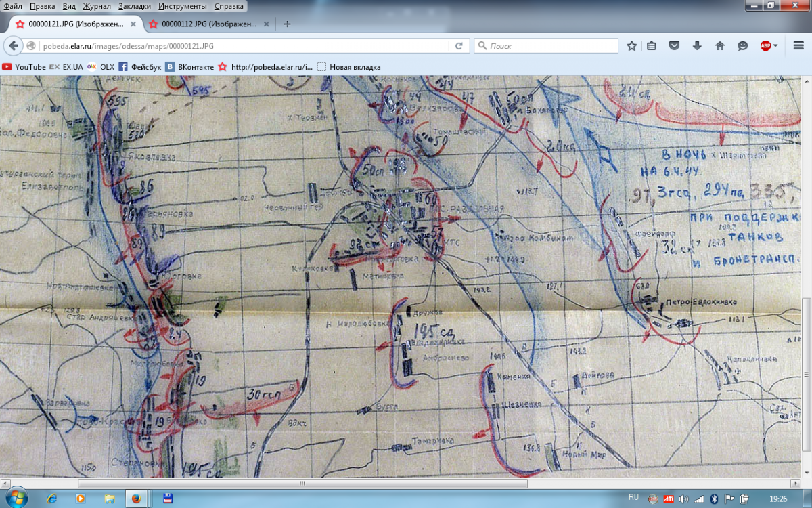Close the 00000121.JPG tab
This screenshot has height=508, width=812.
(133, 24)
